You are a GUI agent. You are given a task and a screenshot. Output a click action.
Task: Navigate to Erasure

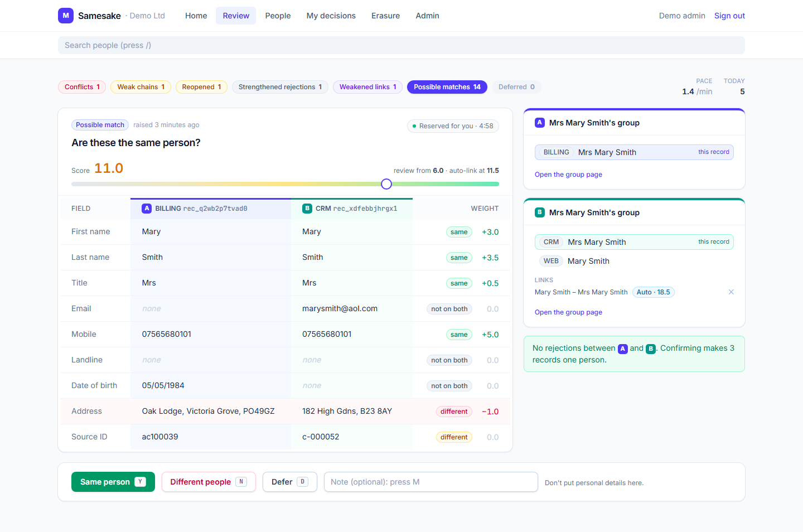[386, 16]
